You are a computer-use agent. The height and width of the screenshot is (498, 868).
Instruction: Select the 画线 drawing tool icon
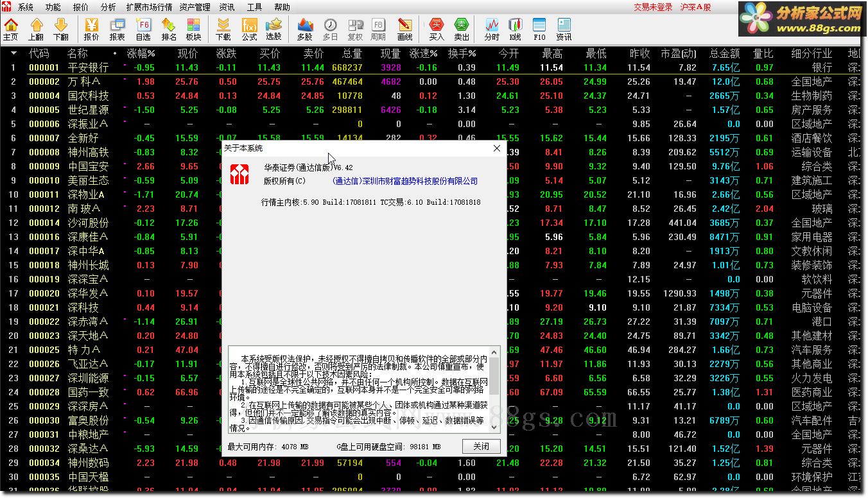(x=405, y=30)
